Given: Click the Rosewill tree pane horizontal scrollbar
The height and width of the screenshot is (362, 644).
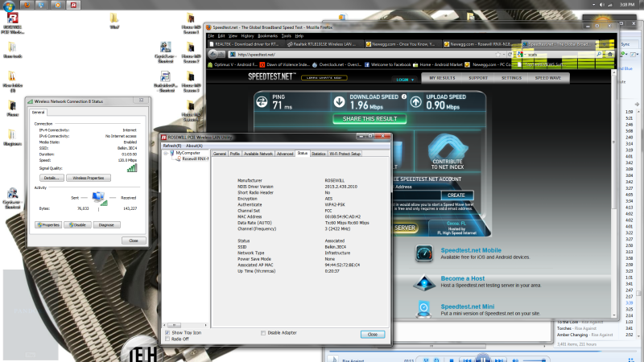Looking at the screenshot, I should click(185, 325).
